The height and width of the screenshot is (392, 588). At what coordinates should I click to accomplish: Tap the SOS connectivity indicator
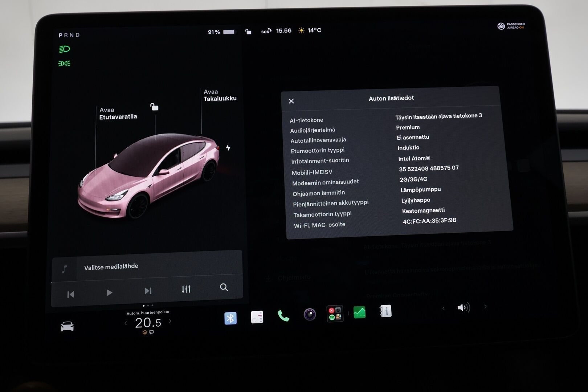pos(266,31)
